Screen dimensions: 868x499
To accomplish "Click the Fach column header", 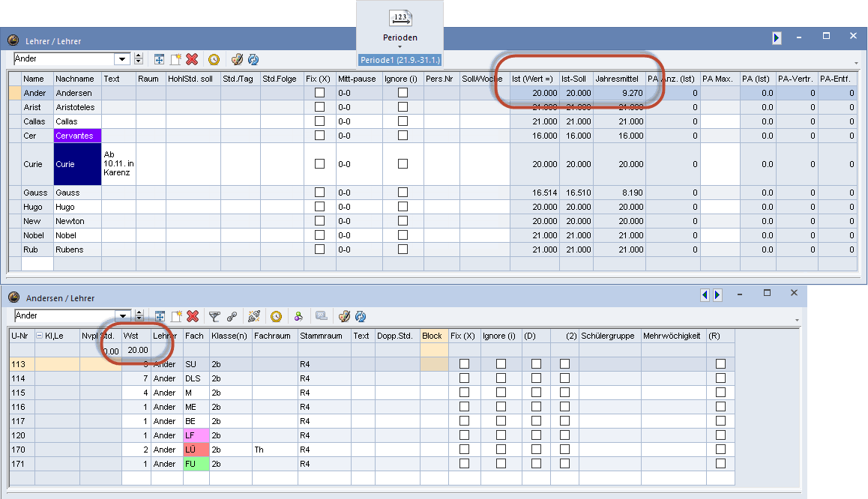I will pyautogui.click(x=196, y=336).
